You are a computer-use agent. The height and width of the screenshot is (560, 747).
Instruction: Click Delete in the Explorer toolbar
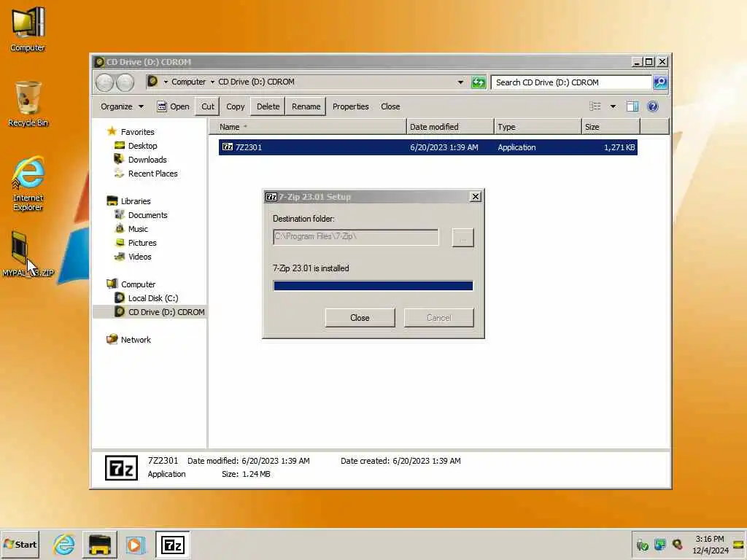268,106
